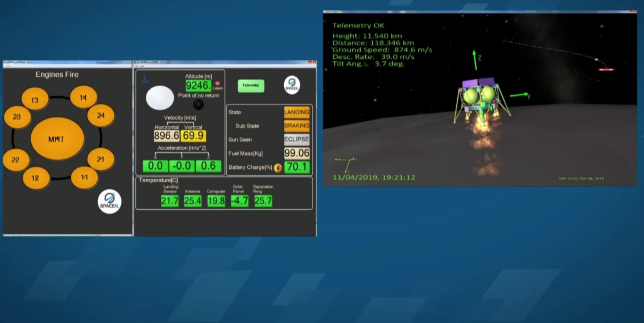Click the central MMT main engine indicator
Image resolution: width=644 pixels, height=323 pixels.
(x=57, y=139)
